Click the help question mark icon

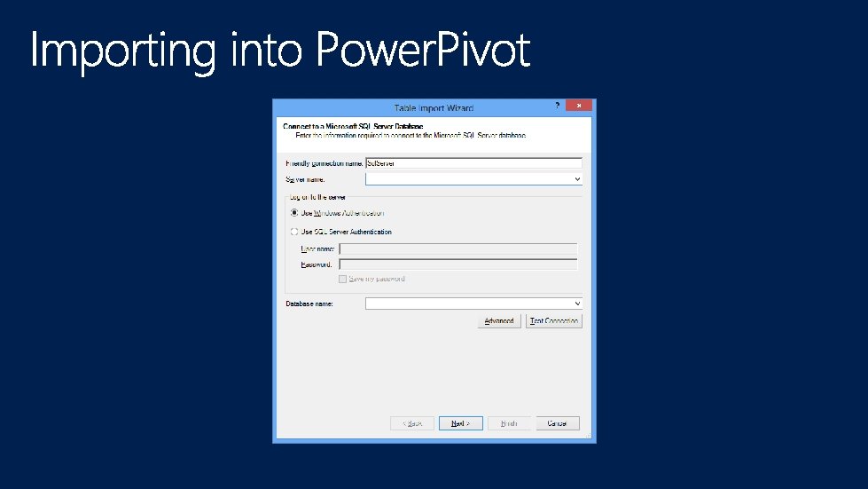558,106
